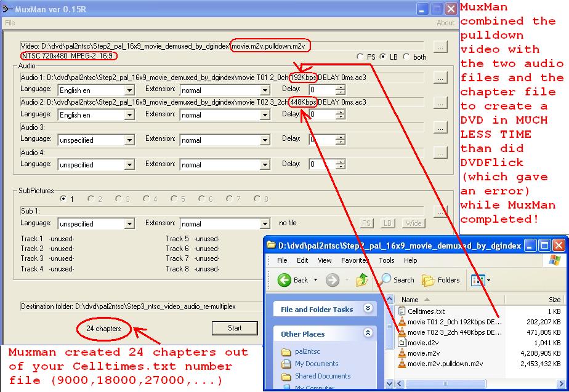Viewport: 569px width, 392px height.
Task: Click the Audio 4 Delay spinner arrows
Action: (x=341, y=165)
